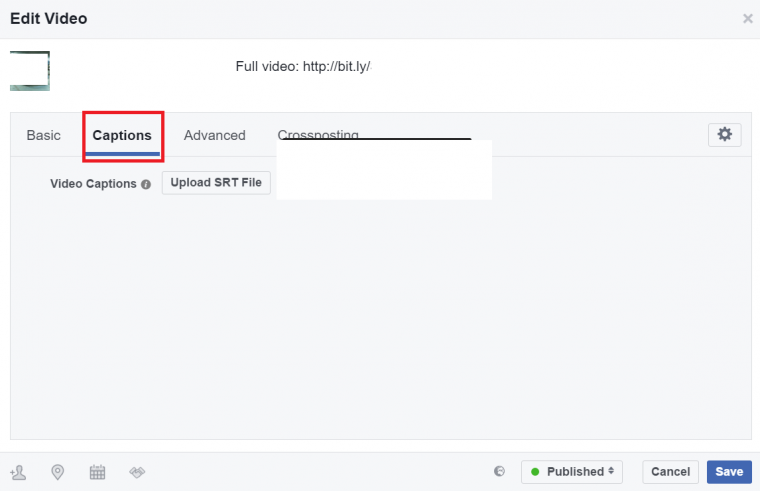Add a location with the pin icon
The width and height of the screenshot is (760, 491).
[x=58, y=472]
